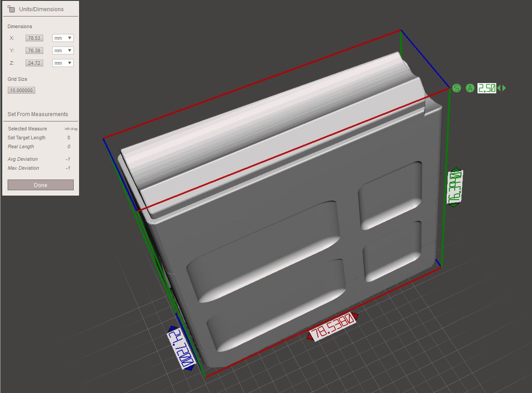Click the right green arrow beside 2.50
Image resolution: width=532 pixels, height=393 pixels.
click(x=505, y=88)
